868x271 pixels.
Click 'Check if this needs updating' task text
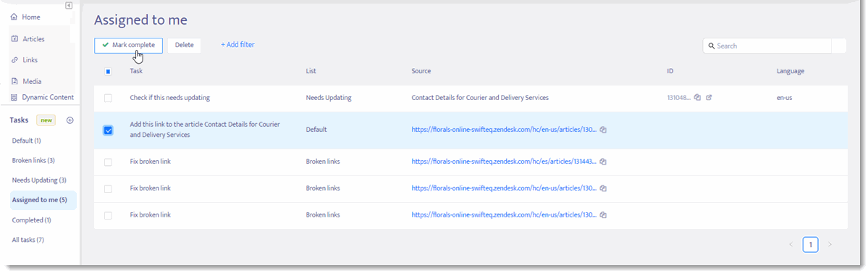(170, 98)
